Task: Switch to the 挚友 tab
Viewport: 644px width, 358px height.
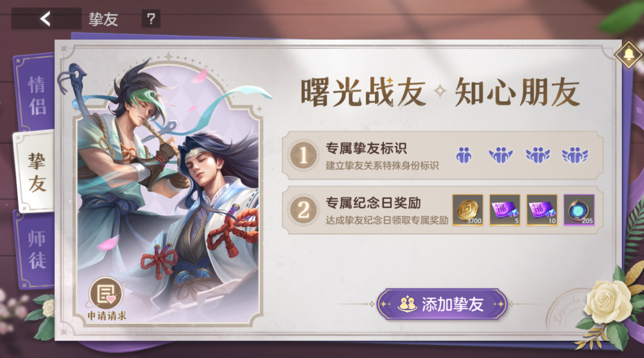Action: pos(35,172)
